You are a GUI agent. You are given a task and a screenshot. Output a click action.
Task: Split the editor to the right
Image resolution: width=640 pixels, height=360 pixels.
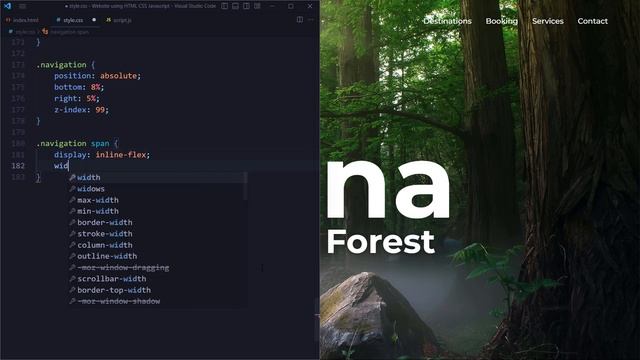300,20
